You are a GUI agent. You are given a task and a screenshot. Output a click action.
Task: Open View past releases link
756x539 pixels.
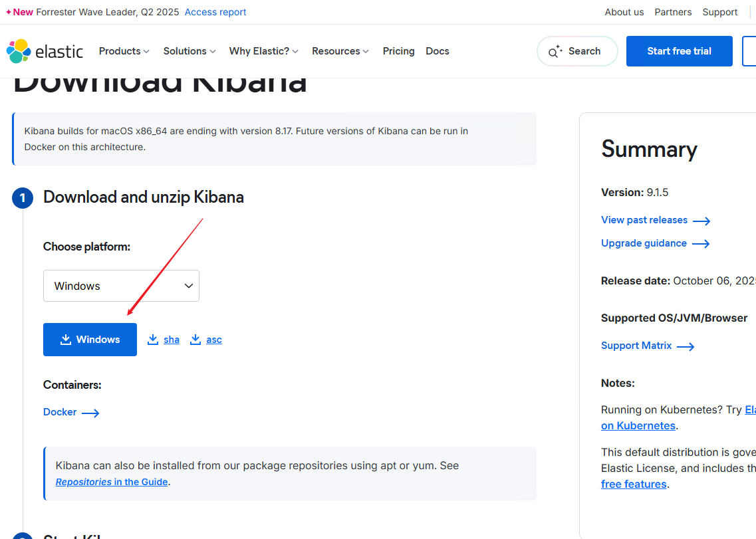click(644, 220)
